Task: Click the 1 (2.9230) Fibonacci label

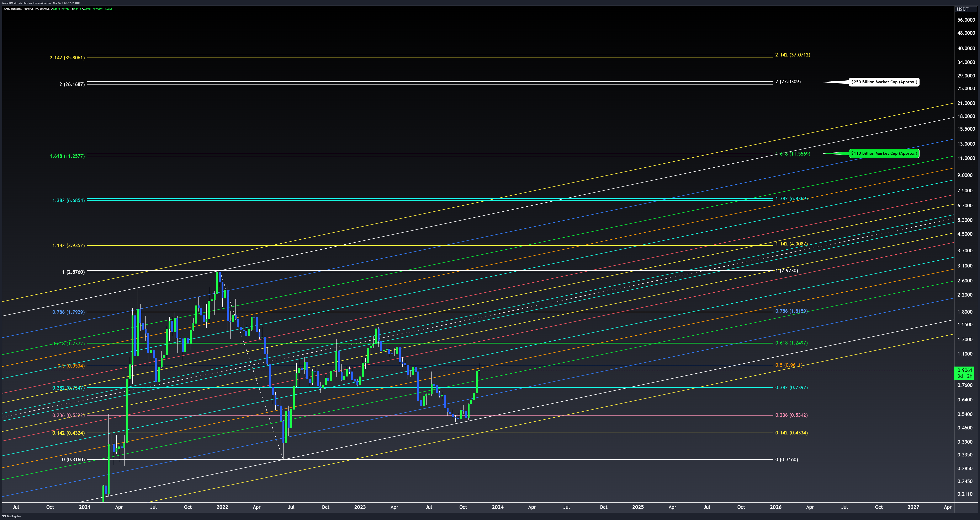Action: coord(787,271)
